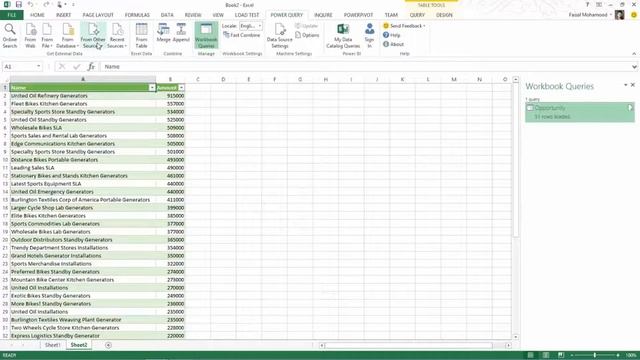Open the Locale combo box
This screenshot has width=640, height=360.
(251, 26)
